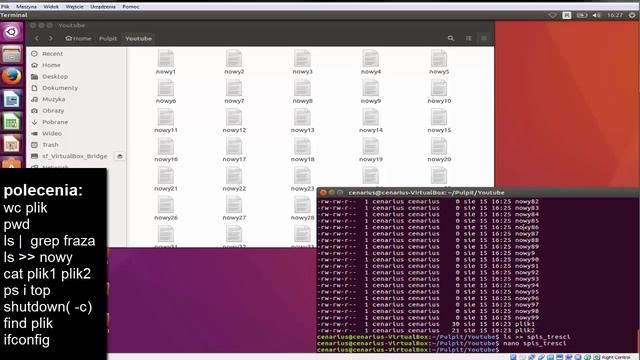Open Ubuntu Dash search in launcher
Image resolution: width=640 pixels, height=360 pixels.
(11, 32)
